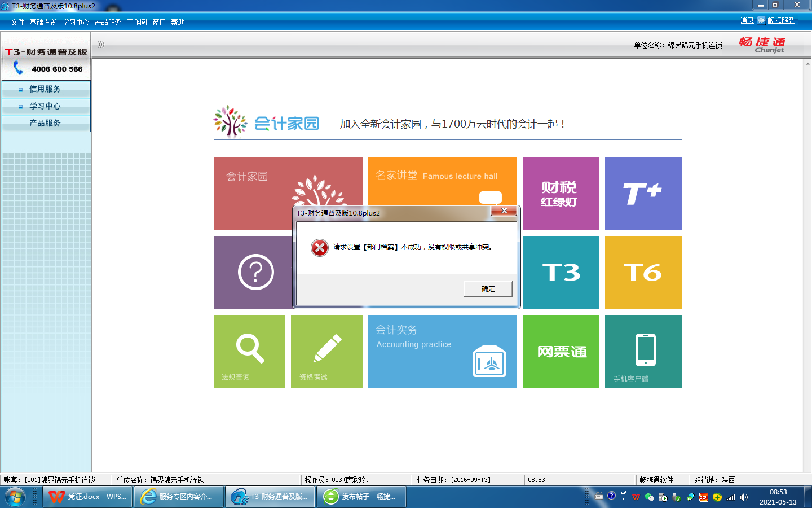Click the network signal tray icon
The width and height of the screenshot is (812, 508).
731,497
